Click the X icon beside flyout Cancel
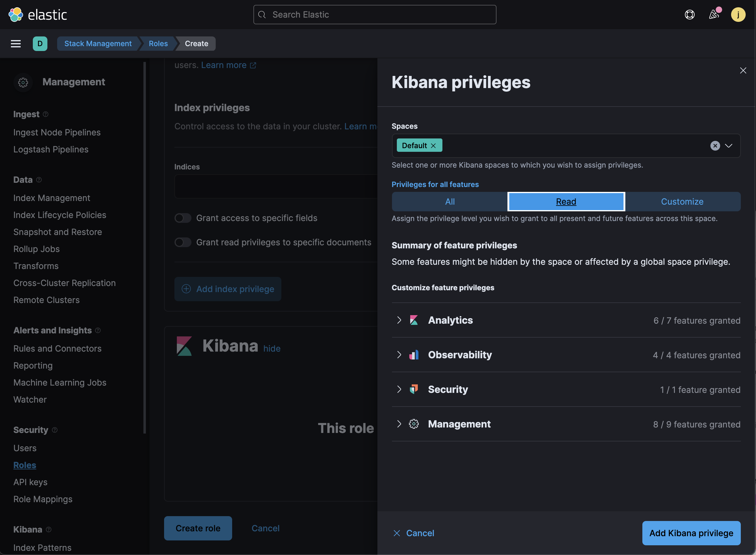Image resolution: width=756 pixels, height=555 pixels. point(397,533)
